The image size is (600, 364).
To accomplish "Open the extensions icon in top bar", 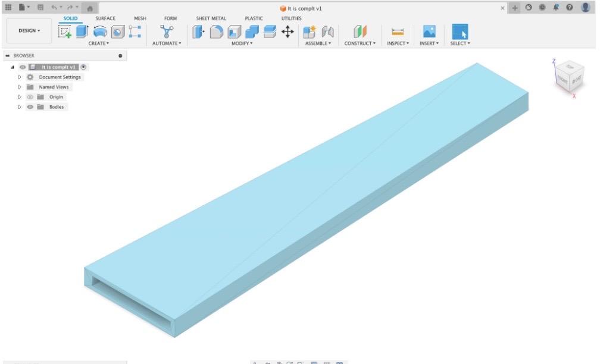I will click(x=529, y=7).
